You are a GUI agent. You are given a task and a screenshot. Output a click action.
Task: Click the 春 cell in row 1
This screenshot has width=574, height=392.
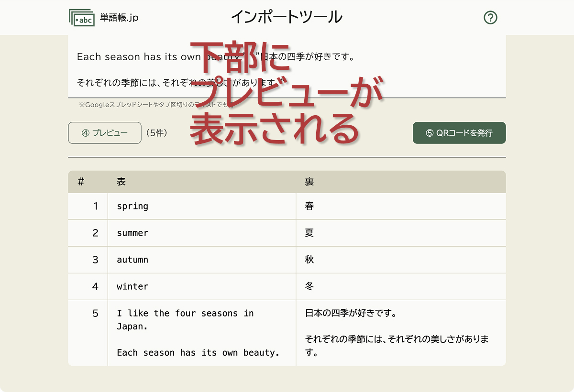(x=310, y=206)
